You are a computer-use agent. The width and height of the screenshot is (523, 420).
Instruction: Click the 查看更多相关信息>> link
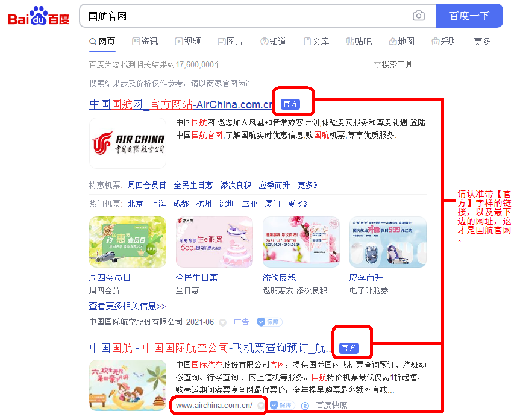tap(127, 306)
